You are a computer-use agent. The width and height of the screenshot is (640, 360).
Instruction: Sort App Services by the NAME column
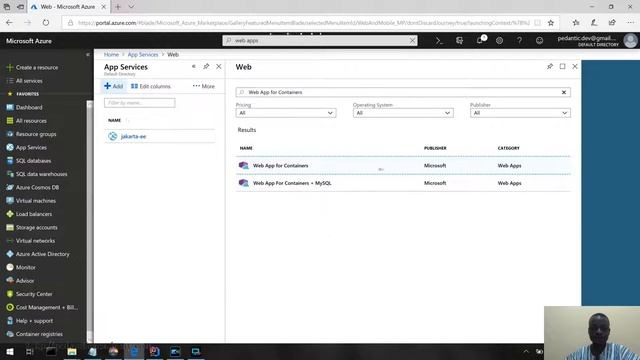[115, 120]
